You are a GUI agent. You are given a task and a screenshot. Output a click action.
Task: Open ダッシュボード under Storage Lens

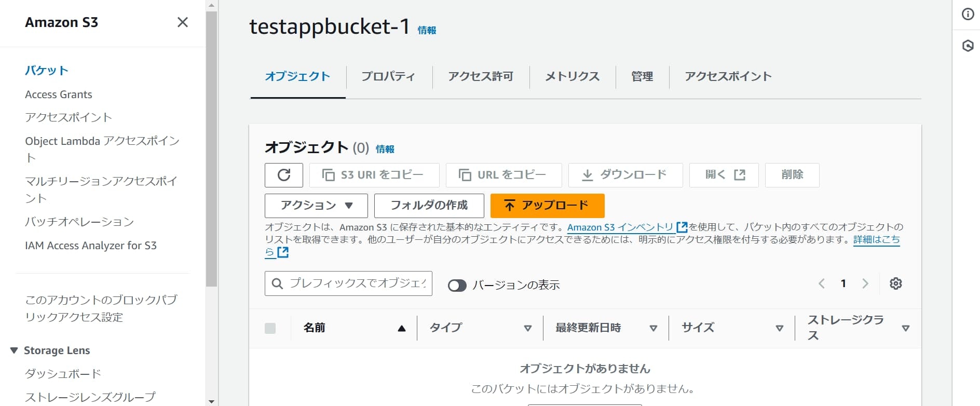pyautogui.click(x=63, y=374)
